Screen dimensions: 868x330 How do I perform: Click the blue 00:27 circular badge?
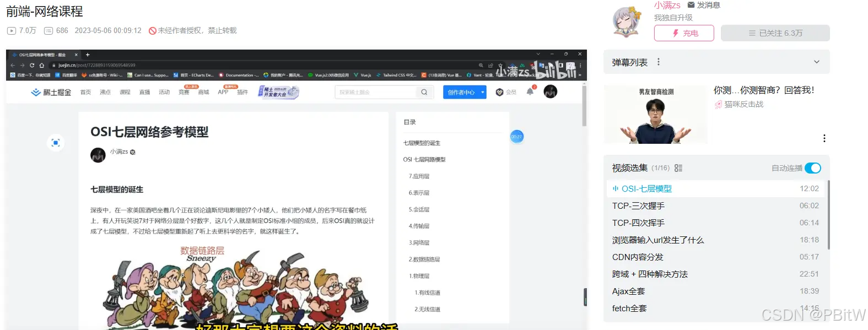(516, 137)
